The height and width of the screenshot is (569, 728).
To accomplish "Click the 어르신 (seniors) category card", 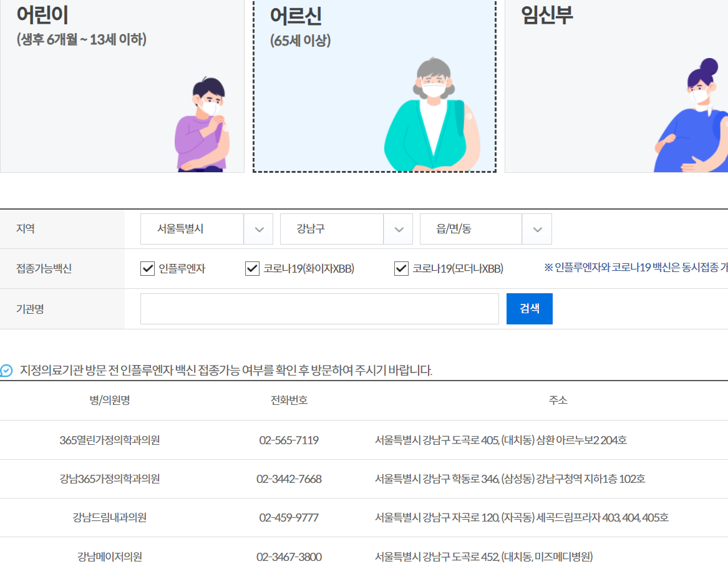I will click(374, 87).
